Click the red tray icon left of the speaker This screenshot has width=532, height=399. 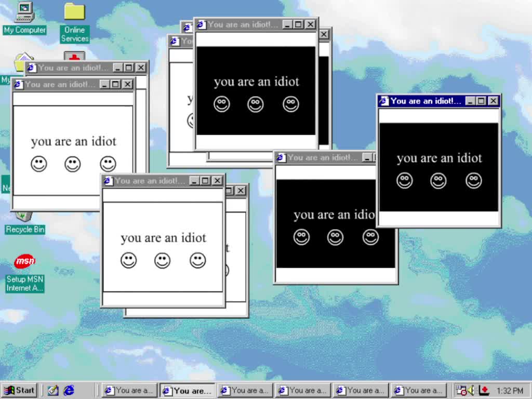(462, 390)
